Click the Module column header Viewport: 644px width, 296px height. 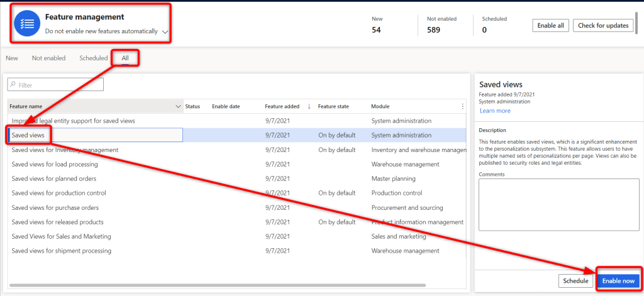380,106
